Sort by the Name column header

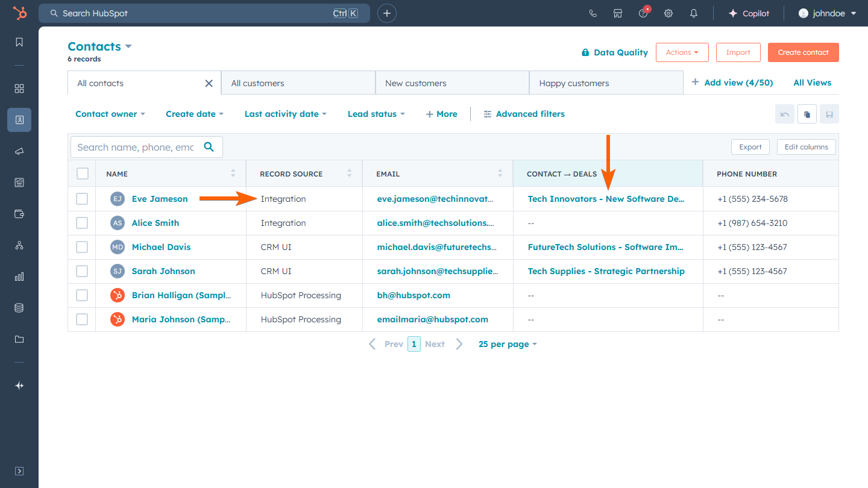click(x=171, y=174)
